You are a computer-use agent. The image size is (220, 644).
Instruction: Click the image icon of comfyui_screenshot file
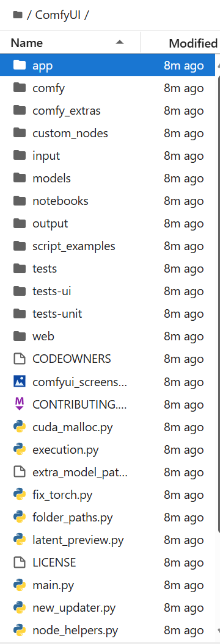[20, 382]
